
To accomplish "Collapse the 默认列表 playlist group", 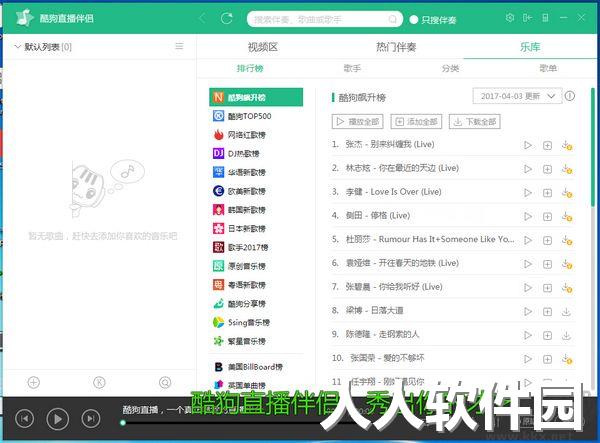I will pos(17,46).
